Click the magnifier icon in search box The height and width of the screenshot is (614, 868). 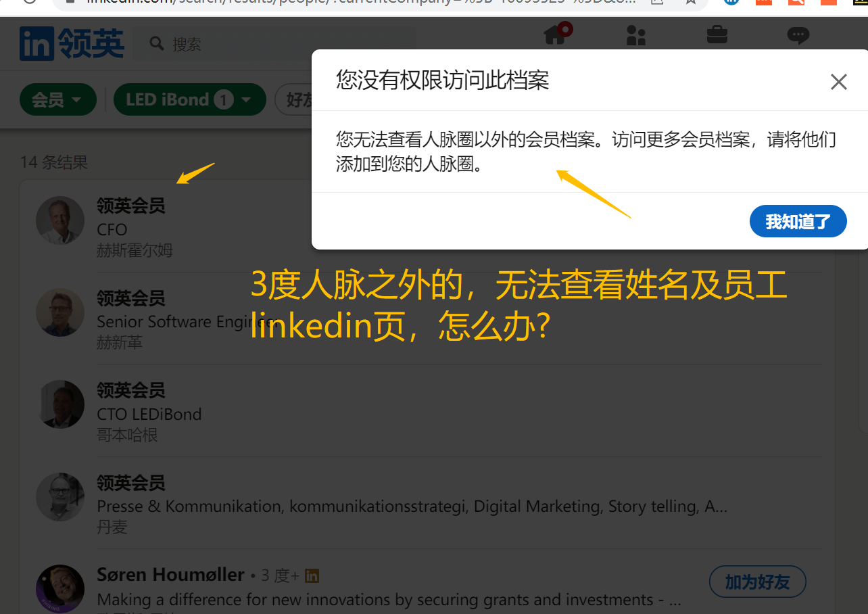pos(157,44)
